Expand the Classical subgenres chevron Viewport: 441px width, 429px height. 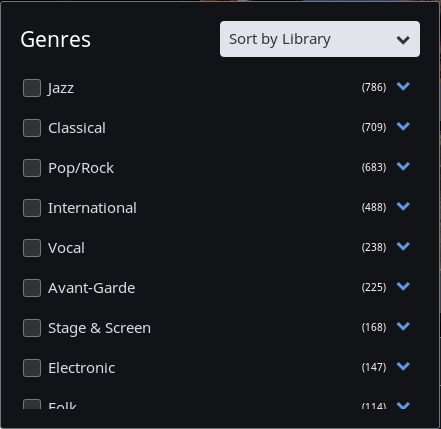click(x=403, y=126)
